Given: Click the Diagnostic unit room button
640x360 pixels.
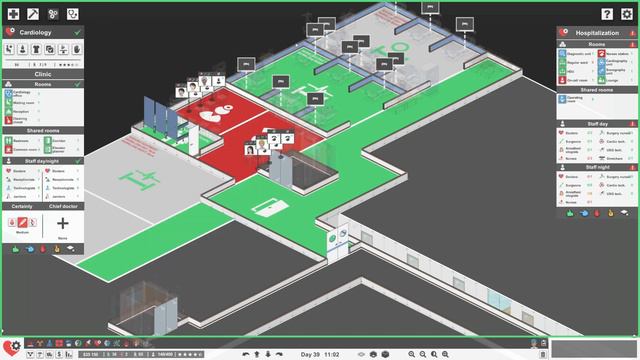Looking at the screenshot, I should pos(577,53).
